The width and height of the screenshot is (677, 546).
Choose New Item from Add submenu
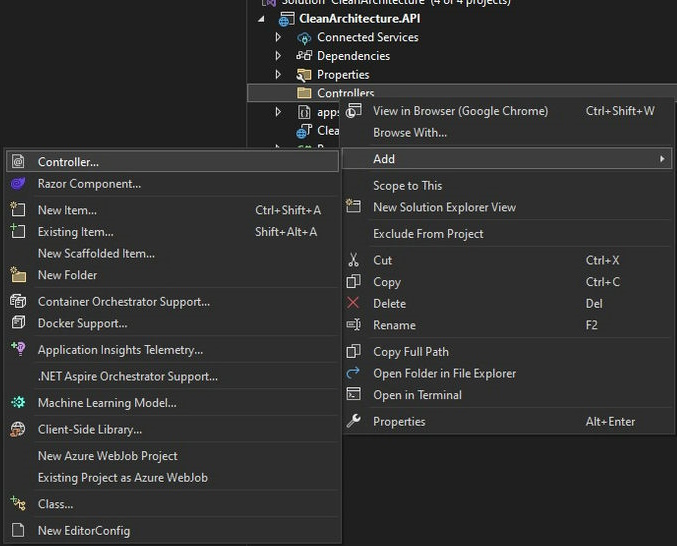click(x=67, y=210)
